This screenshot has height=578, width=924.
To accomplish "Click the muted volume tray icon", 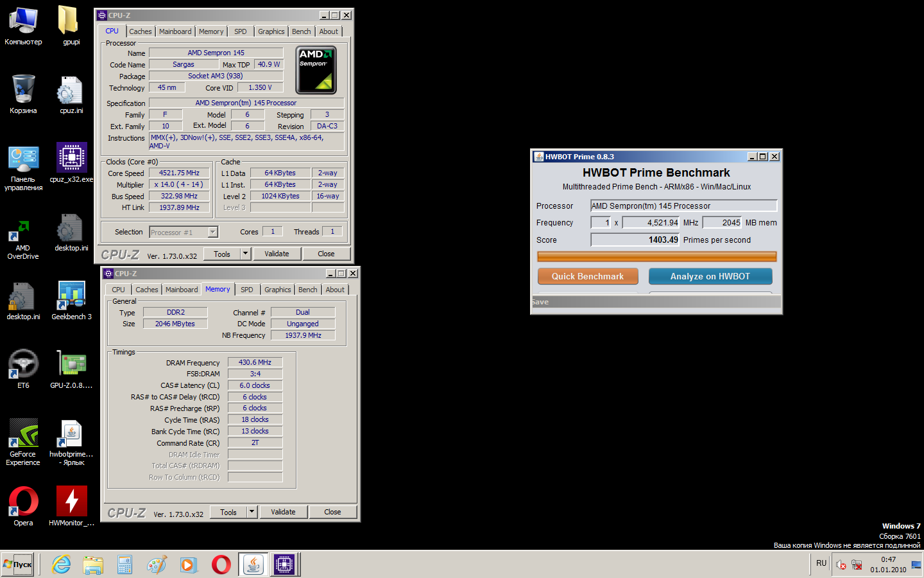I will [x=841, y=565].
